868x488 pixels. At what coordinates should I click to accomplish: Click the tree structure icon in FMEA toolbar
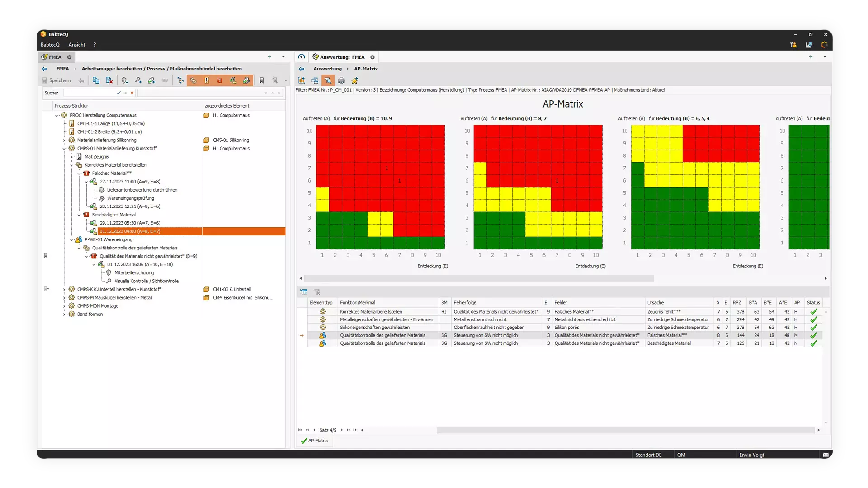[x=181, y=80]
